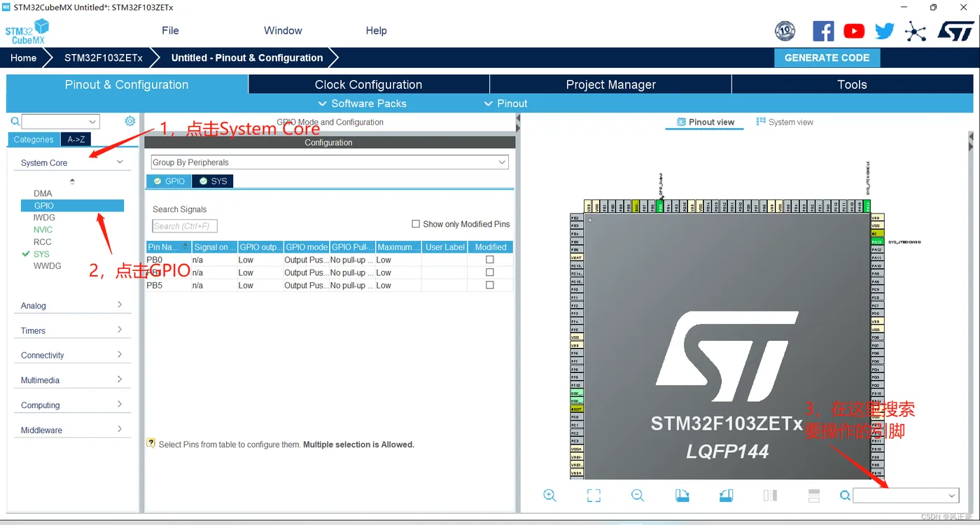
Task: Focus the Search Signals input field
Action: (185, 226)
